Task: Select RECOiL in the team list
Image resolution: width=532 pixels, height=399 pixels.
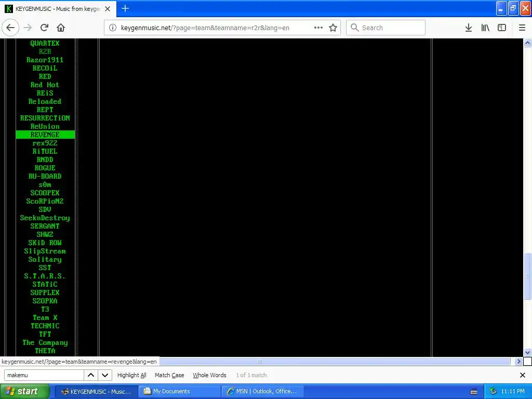Action: [x=45, y=68]
